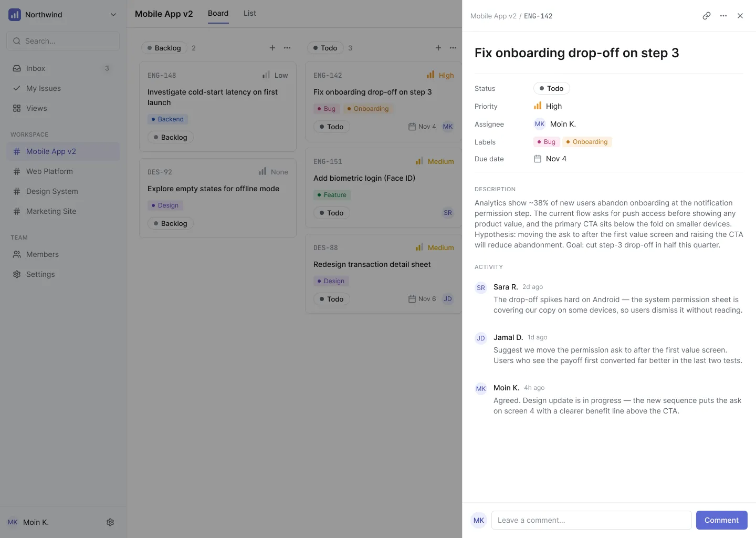756x538 pixels.
Task: Expand the Northwind workspace switcher chevron
Action: 113,15
